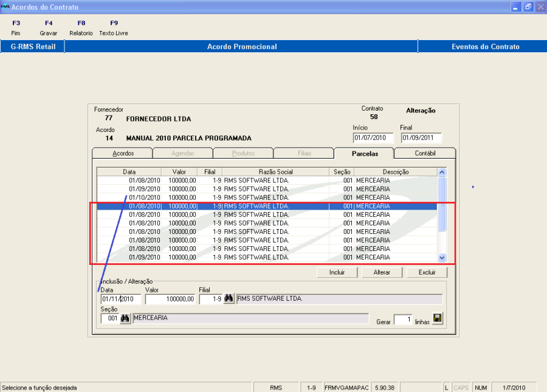
Task: Focus the Final date field
Action: pyautogui.click(x=421, y=138)
